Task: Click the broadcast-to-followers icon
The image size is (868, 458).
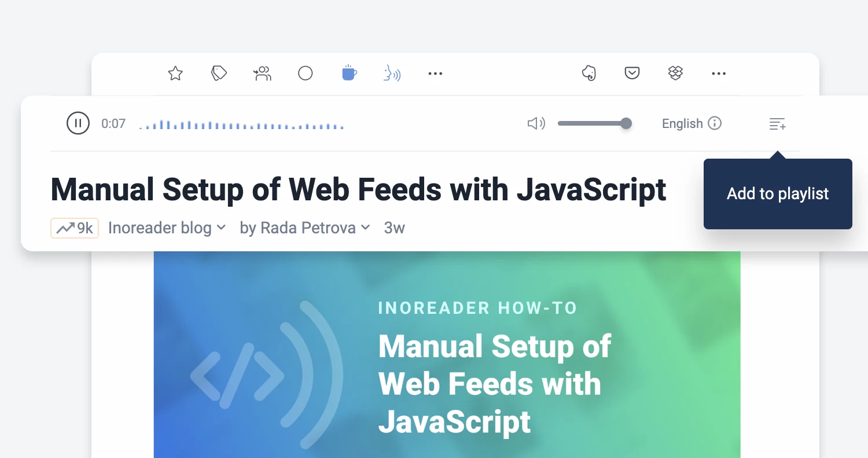Action: click(x=262, y=73)
